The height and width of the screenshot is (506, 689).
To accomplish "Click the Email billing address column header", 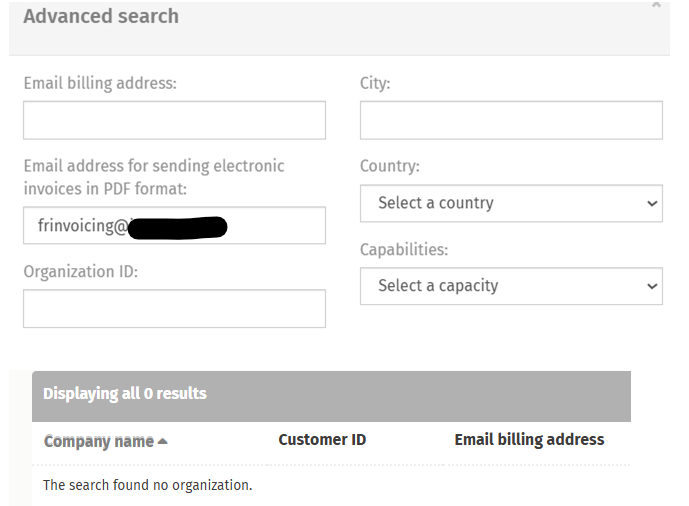I will (x=529, y=440).
